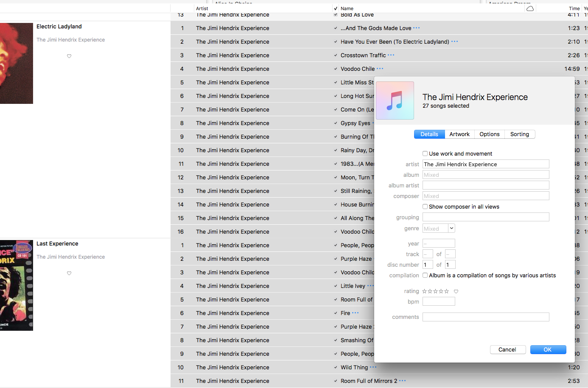
Task: Click the Last Experience album cover
Action: point(17,285)
